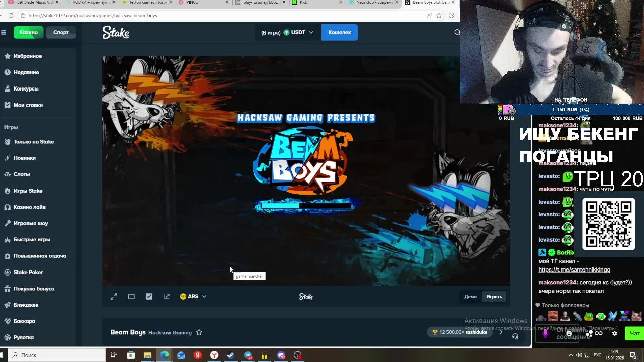Viewport: 644px width, 362px height.
Task: Expand the 12 500,00× tashiduke chevron
Action: pyautogui.click(x=501, y=332)
